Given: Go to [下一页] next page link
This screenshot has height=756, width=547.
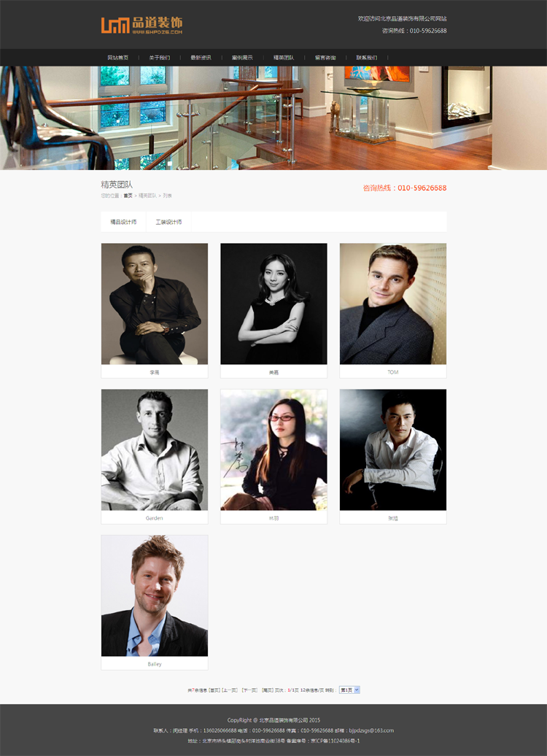Looking at the screenshot, I should coord(249,690).
